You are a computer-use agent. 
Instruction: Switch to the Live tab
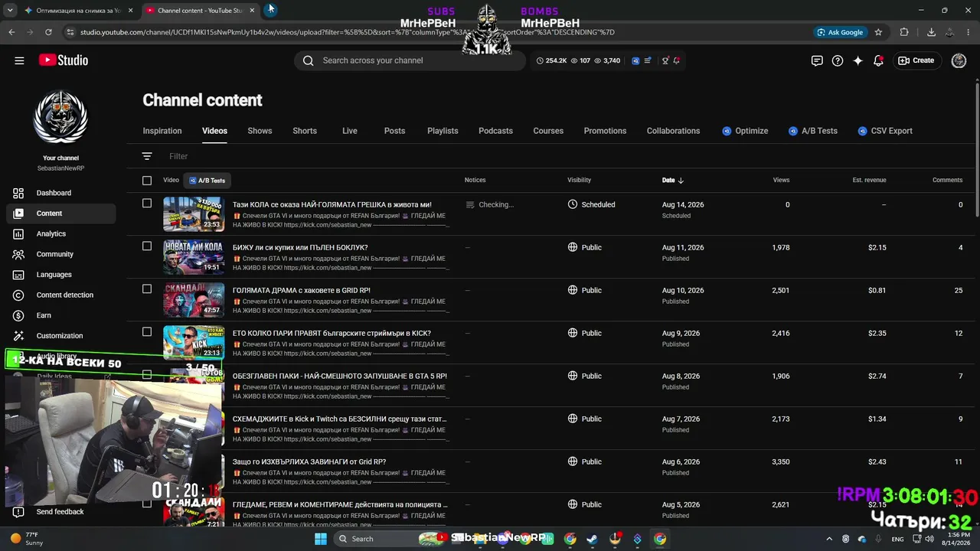click(x=350, y=131)
